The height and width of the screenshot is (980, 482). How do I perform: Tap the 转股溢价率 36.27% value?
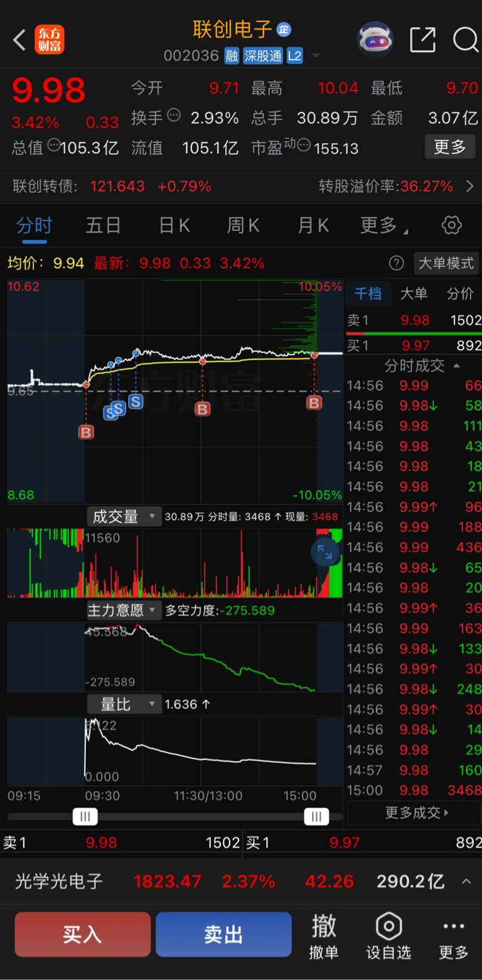tap(427, 186)
